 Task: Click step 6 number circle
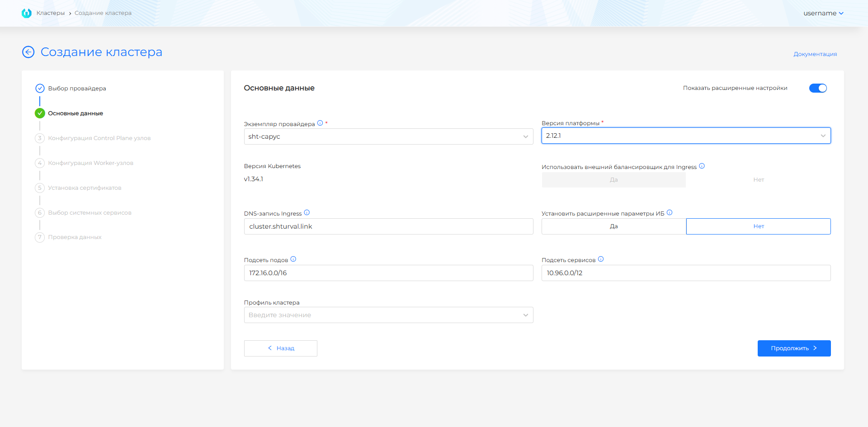coord(40,212)
